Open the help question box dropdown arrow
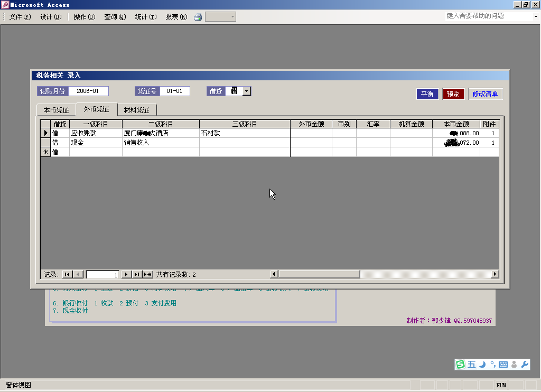 (x=535, y=16)
